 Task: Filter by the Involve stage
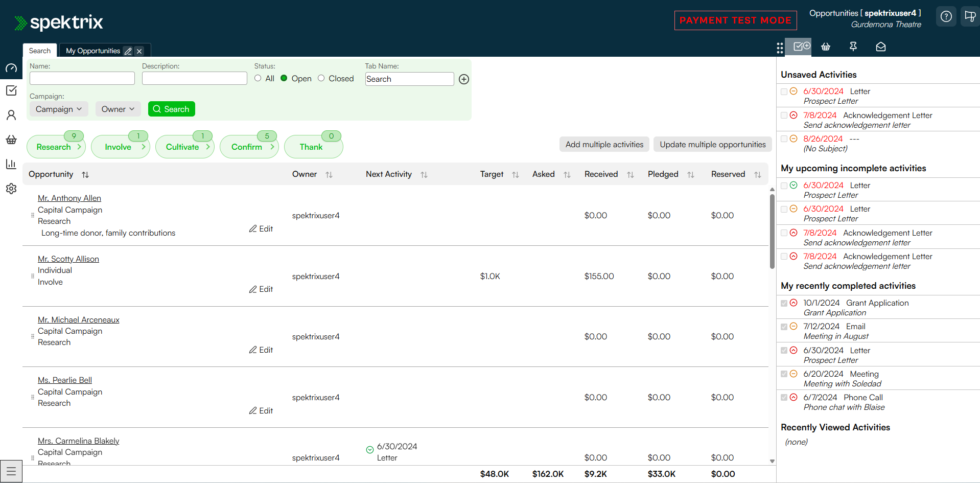click(121, 147)
